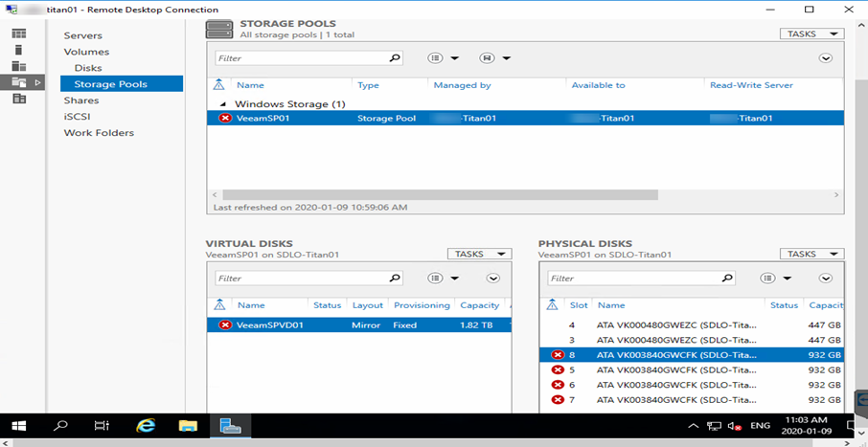Click the volume muted tray icon
This screenshot has height=447, width=868.
[735, 426]
